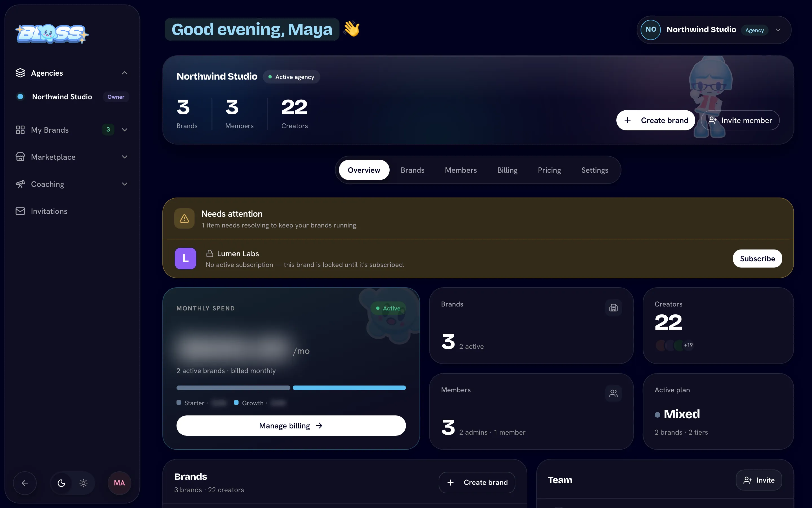Click the waving hand emoji
Image resolution: width=812 pixels, height=508 pixels.
pyautogui.click(x=351, y=29)
